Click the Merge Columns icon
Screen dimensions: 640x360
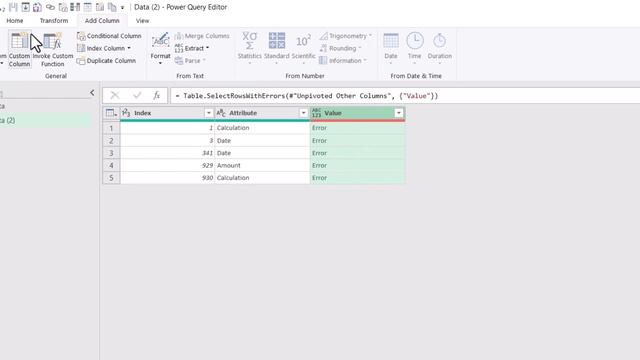point(178,36)
